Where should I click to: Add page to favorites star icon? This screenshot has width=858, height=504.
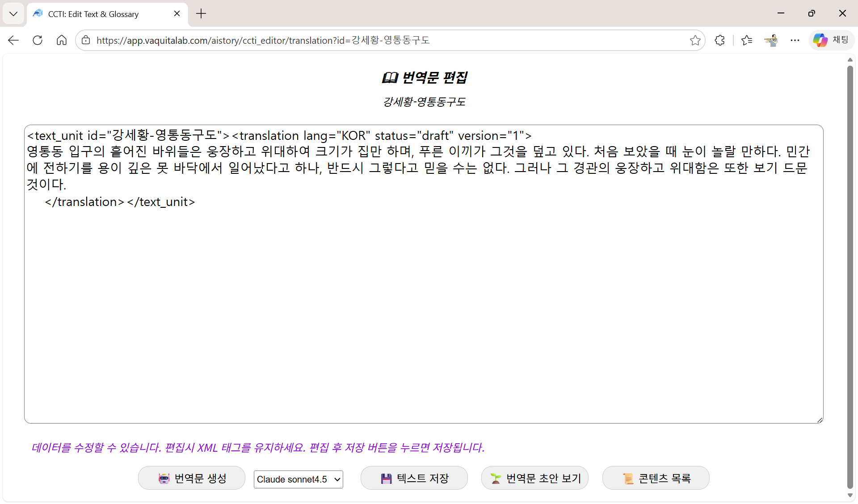(x=695, y=40)
